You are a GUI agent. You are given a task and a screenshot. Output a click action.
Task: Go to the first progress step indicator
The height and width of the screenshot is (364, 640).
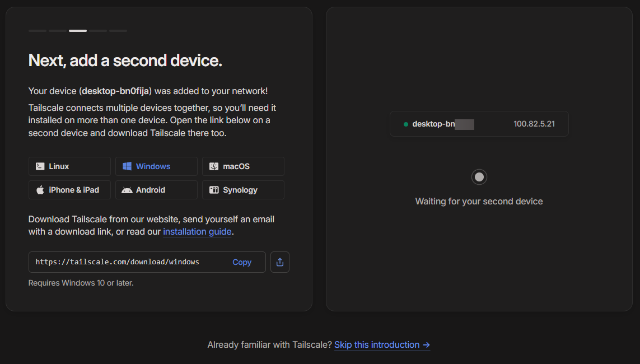37,31
